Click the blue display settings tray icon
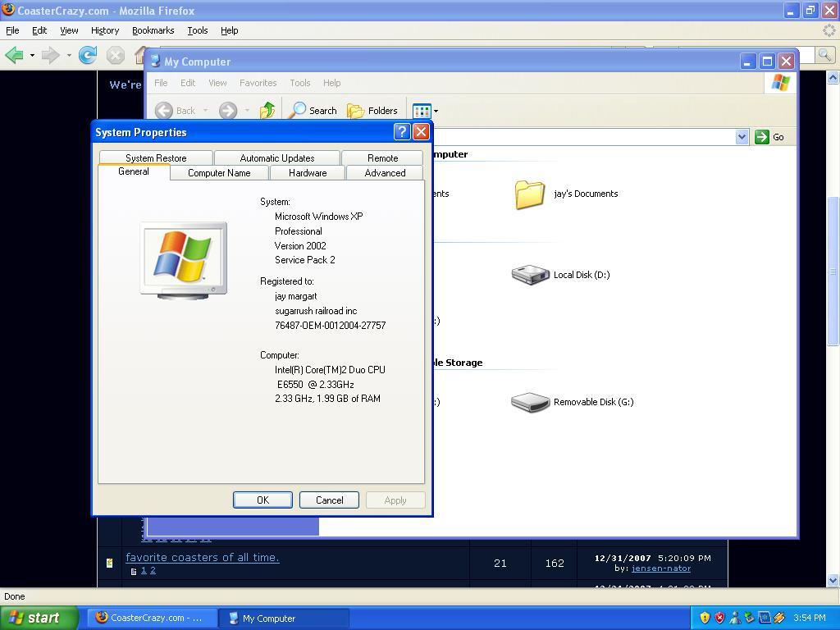840x630 pixels. pyautogui.click(x=765, y=618)
